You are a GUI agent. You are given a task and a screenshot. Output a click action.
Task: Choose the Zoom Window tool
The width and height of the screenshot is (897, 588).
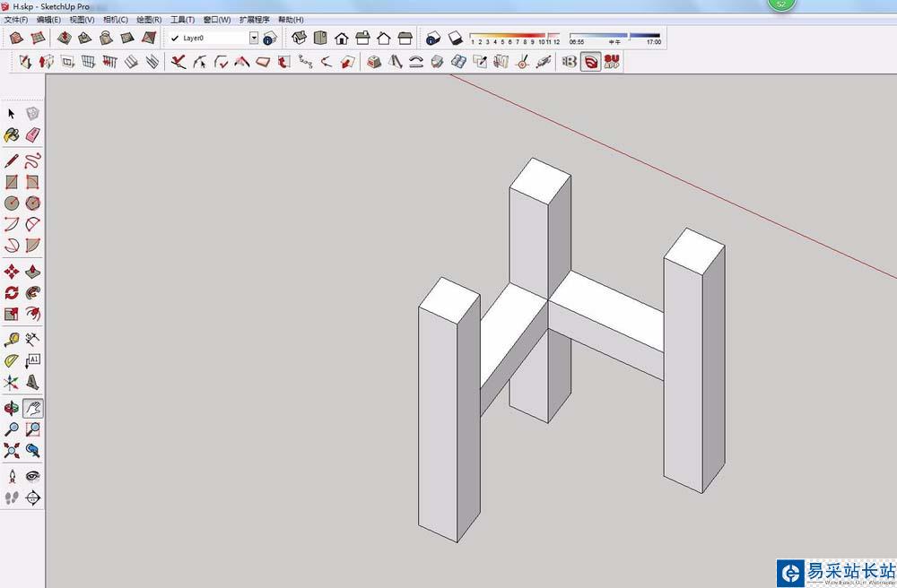[x=32, y=429]
